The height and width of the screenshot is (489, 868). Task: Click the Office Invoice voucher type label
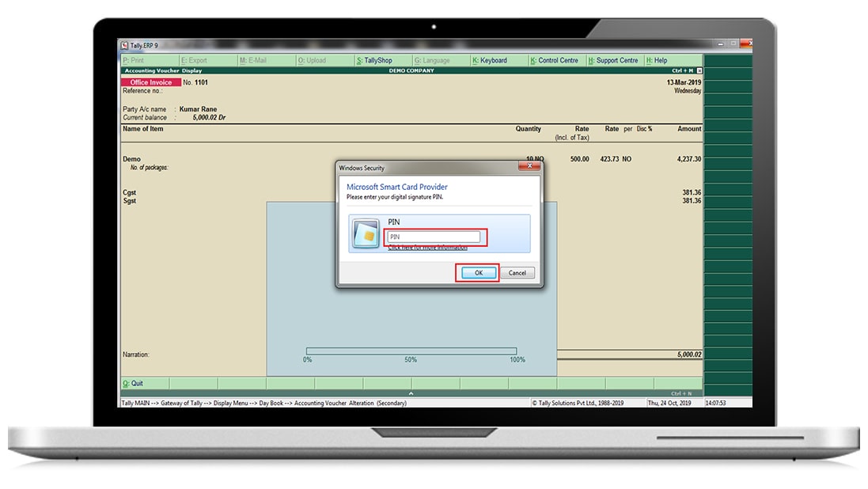[150, 82]
